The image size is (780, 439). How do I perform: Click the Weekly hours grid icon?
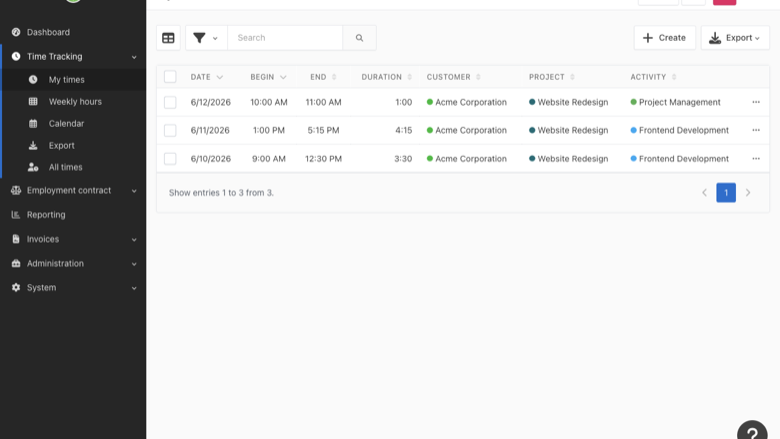point(33,101)
